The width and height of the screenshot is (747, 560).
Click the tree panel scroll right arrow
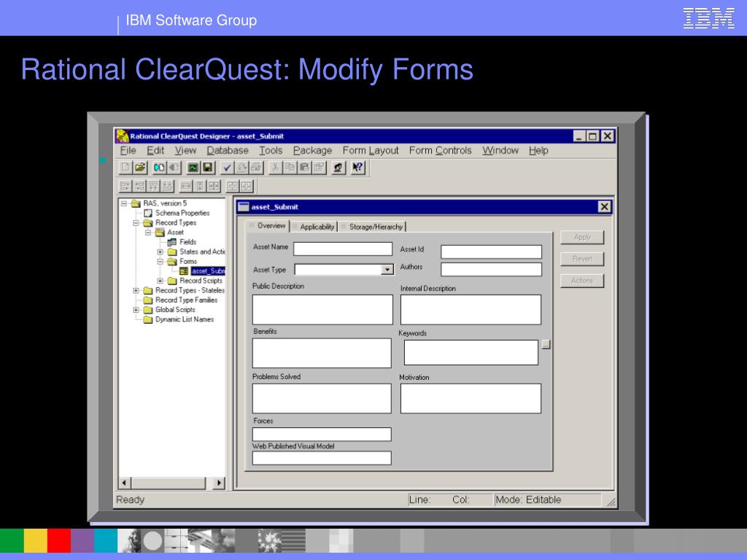pyautogui.click(x=219, y=483)
